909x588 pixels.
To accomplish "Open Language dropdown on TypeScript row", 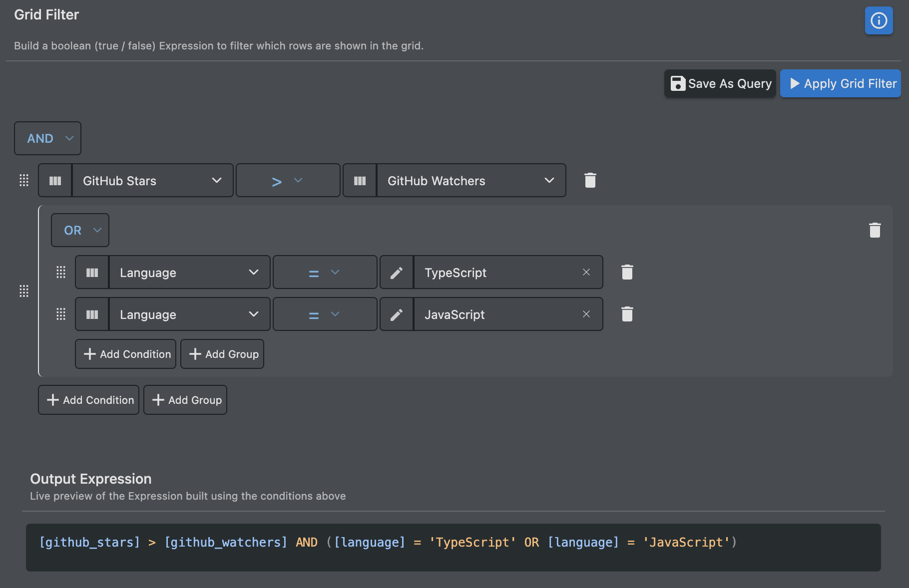I will 189,272.
